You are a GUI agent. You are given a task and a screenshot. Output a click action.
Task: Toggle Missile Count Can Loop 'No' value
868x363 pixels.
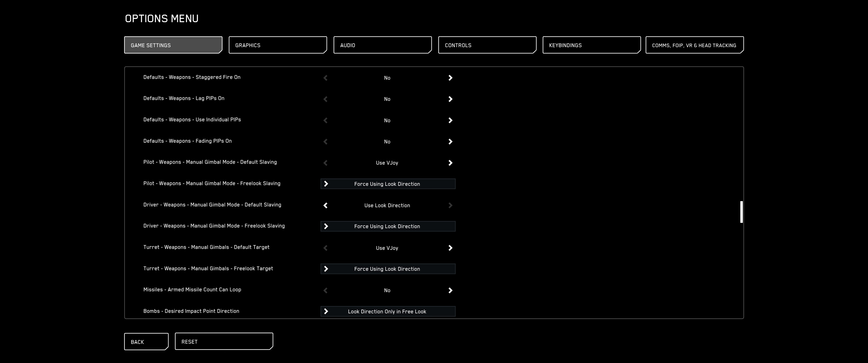387,291
